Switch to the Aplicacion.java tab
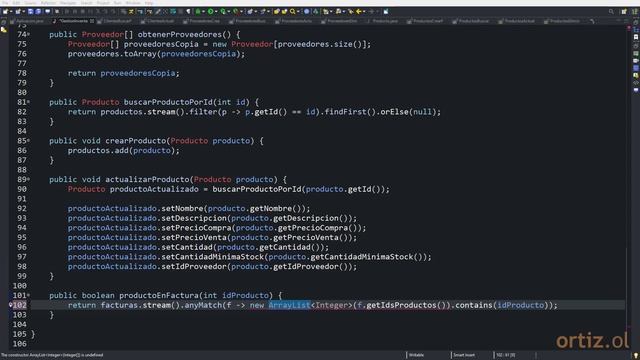 click(x=28, y=21)
